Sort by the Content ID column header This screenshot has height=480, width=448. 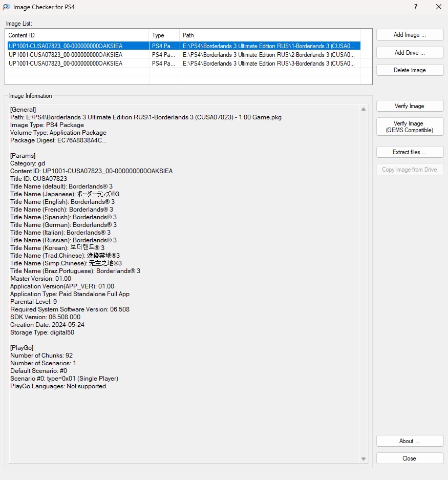pyautogui.click(x=78, y=35)
